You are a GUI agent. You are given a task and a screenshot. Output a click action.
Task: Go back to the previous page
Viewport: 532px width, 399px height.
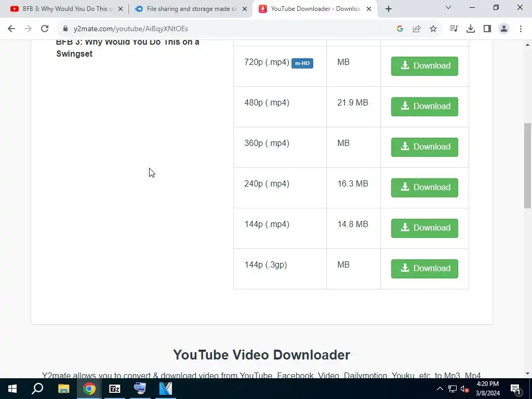coord(11,29)
